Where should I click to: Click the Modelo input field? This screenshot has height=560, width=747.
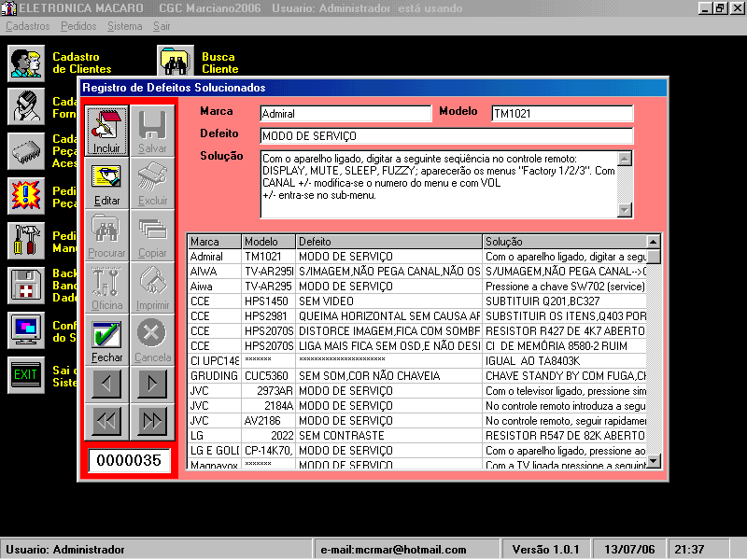(562, 113)
